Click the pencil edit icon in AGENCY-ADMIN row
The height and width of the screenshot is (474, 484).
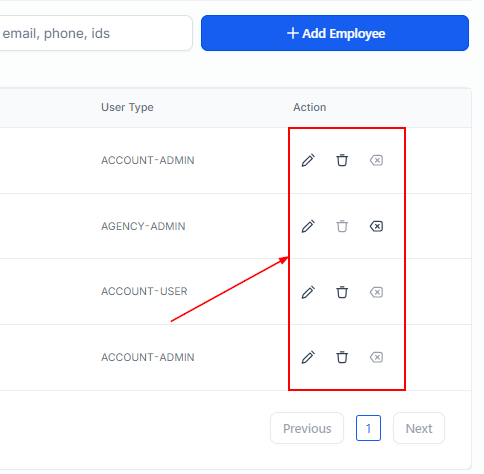tap(308, 226)
